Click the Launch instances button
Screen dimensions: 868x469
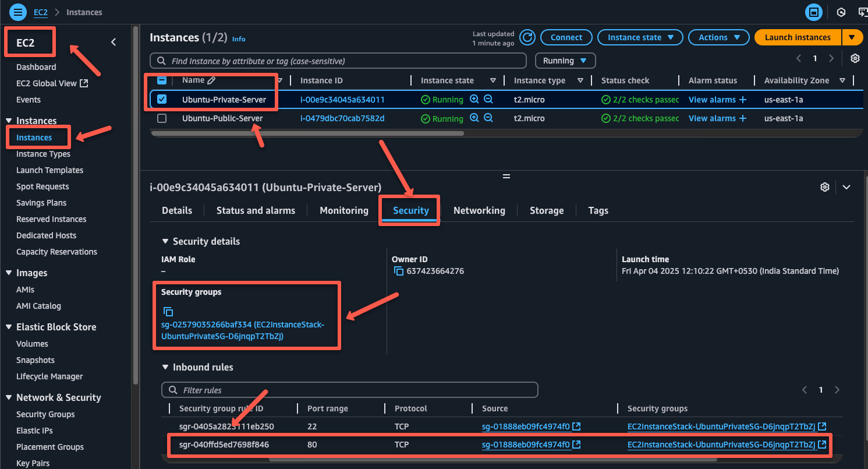[x=798, y=37]
